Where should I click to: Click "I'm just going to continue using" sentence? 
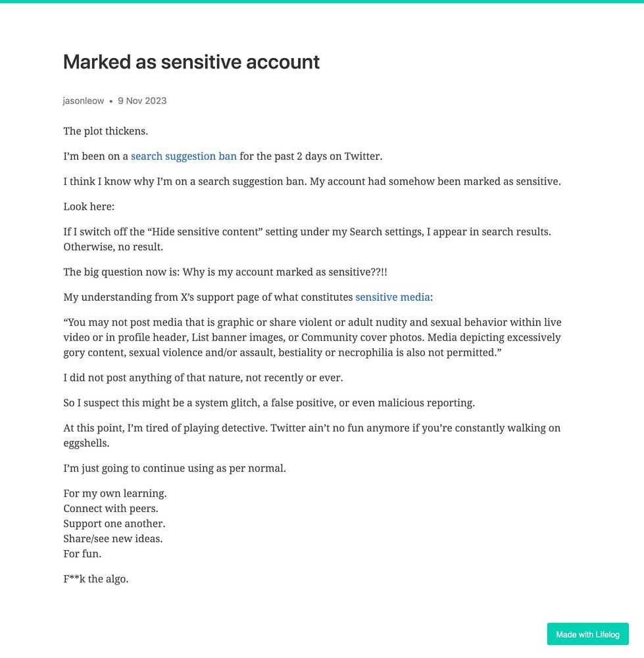point(174,468)
